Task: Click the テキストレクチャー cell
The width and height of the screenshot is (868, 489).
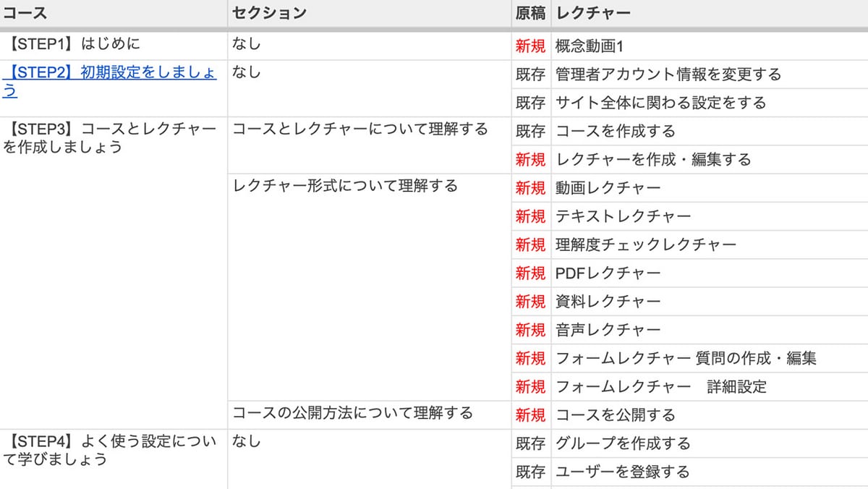Action: [x=709, y=216]
